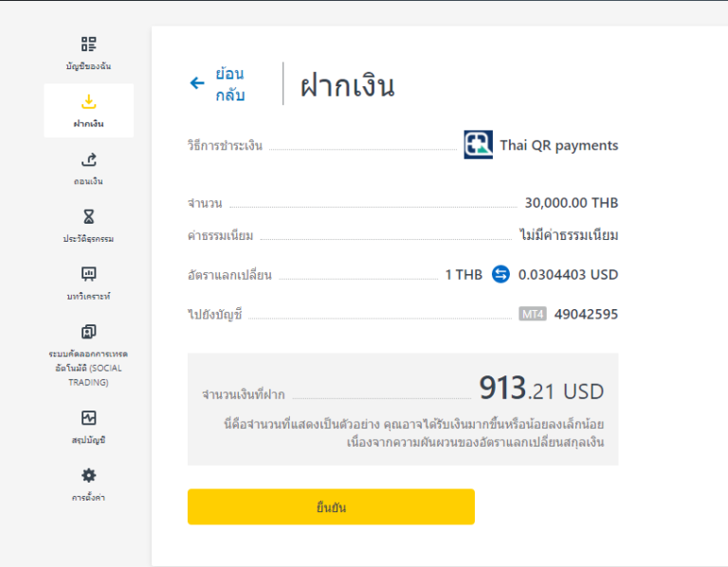
Task: Click the Thai QR payments text
Action: (559, 145)
